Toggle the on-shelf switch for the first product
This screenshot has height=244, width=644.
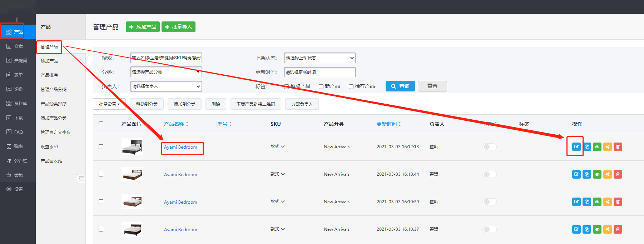tap(489, 147)
